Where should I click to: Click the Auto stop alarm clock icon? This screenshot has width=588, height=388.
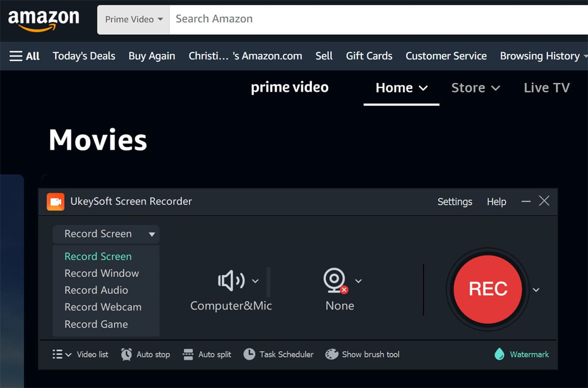(126, 354)
